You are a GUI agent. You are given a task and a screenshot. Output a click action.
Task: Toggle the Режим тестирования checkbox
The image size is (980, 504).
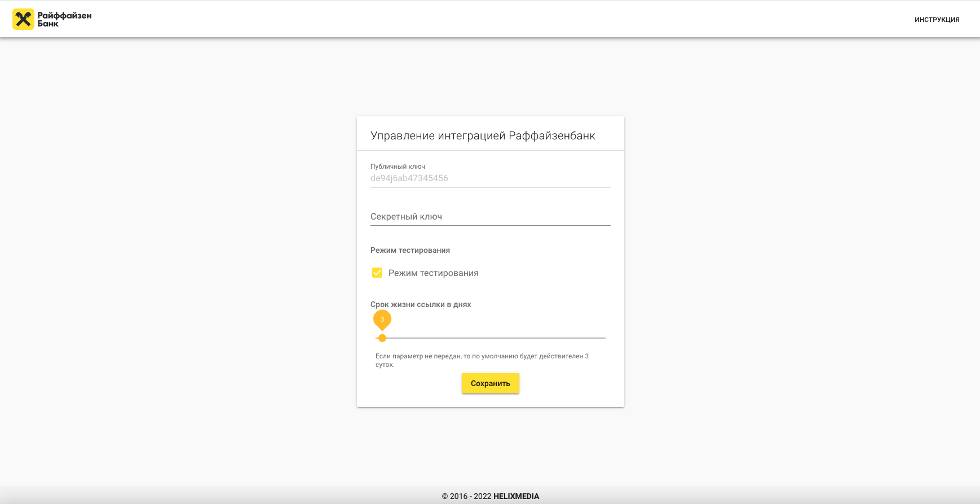(377, 273)
